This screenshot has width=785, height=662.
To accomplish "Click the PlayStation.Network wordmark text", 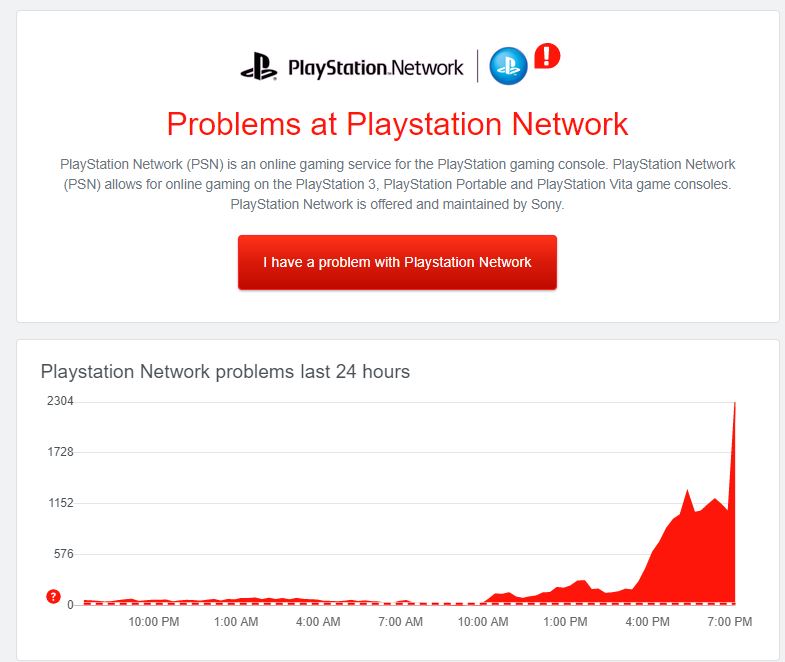I will coord(375,68).
